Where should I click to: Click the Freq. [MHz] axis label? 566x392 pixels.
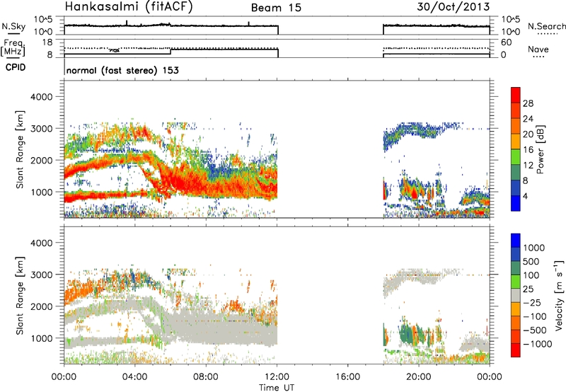click(13, 48)
